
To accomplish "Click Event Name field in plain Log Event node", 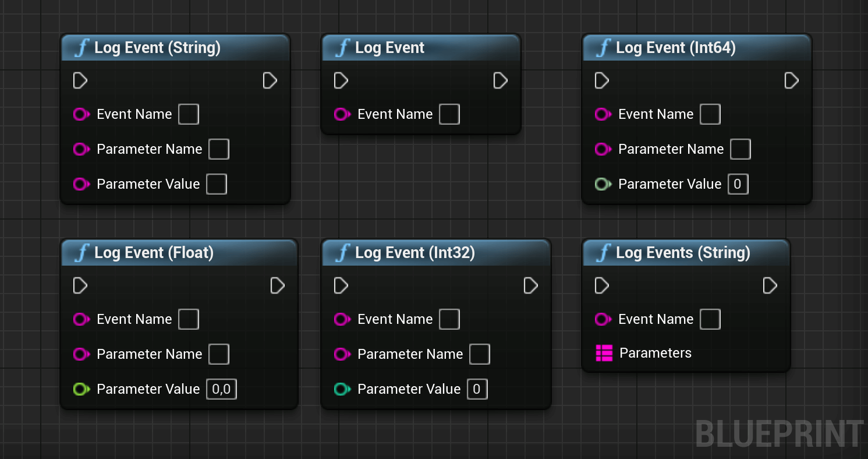I will (449, 114).
